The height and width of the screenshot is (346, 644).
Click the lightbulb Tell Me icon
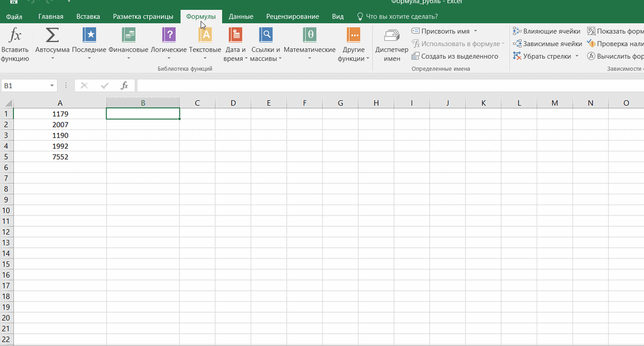(360, 17)
